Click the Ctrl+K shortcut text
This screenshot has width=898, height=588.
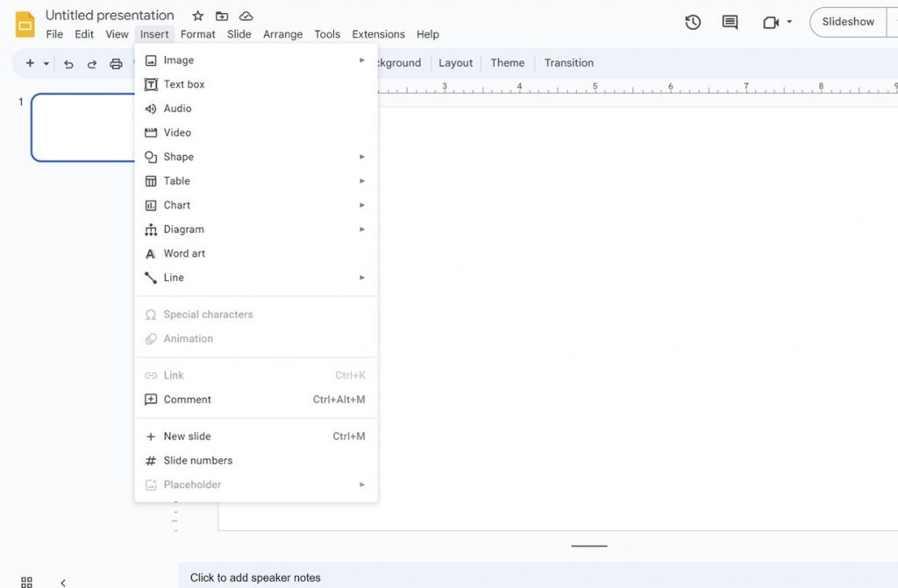point(350,376)
